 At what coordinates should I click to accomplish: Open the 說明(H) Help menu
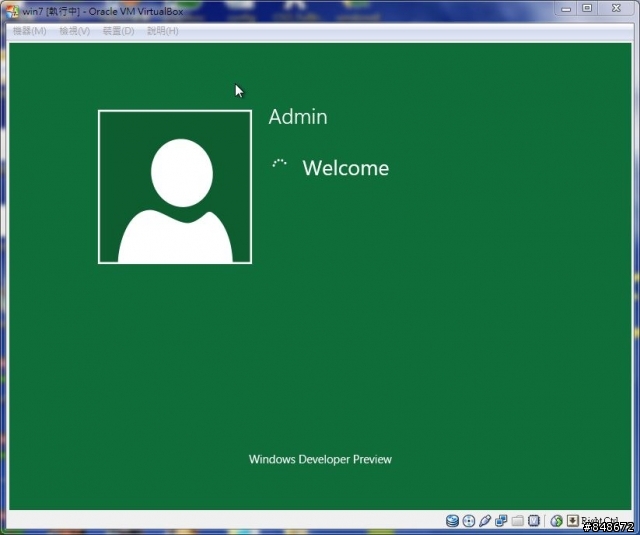coord(162,31)
